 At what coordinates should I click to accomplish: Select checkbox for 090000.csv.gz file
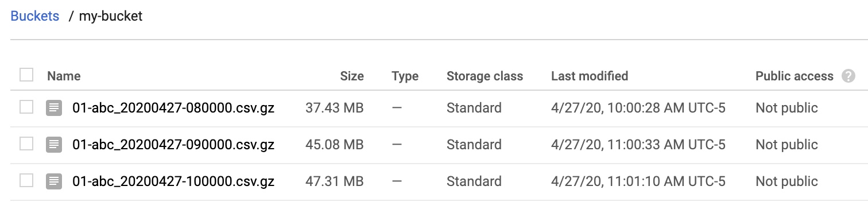(x=26, y=144)
